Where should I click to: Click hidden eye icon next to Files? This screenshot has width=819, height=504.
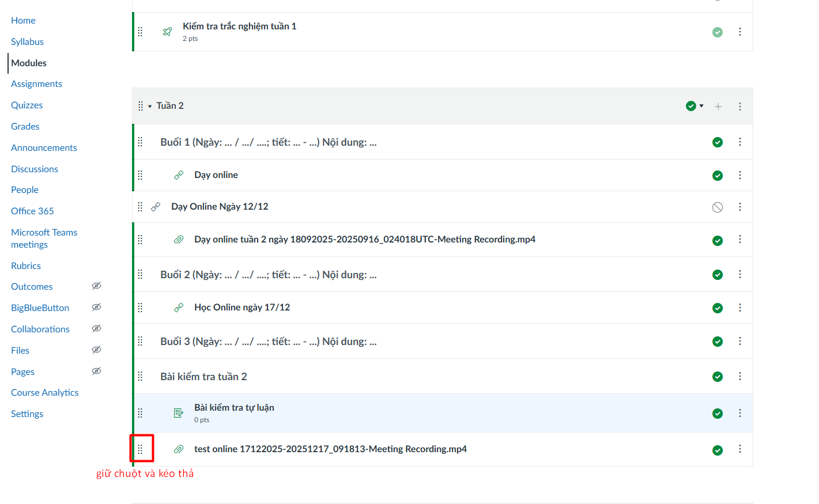(97, 350)
